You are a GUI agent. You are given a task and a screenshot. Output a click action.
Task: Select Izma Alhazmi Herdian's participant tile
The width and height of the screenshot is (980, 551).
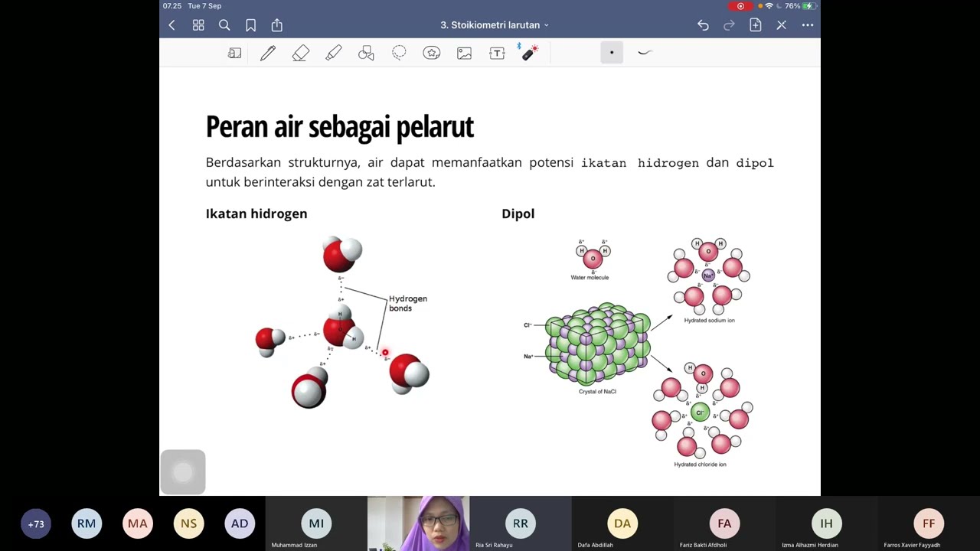826,523
